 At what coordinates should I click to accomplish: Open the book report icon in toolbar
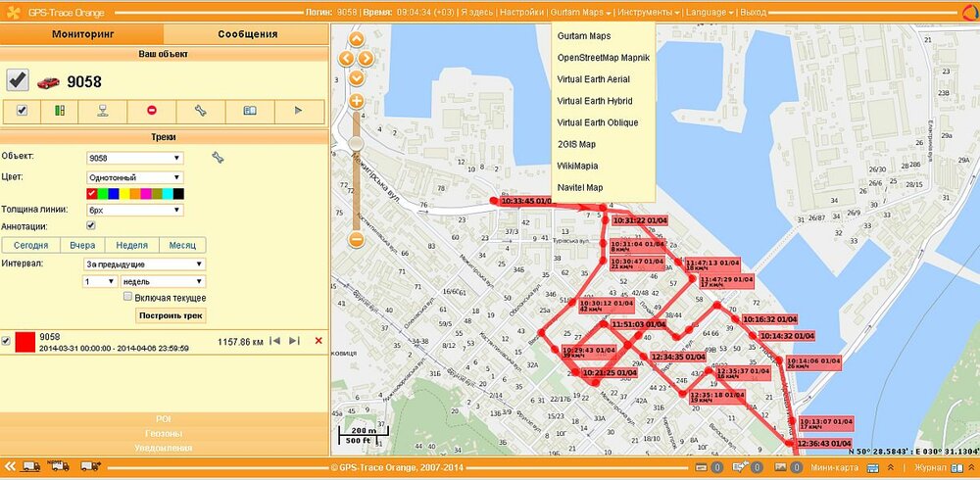point(250,111)
